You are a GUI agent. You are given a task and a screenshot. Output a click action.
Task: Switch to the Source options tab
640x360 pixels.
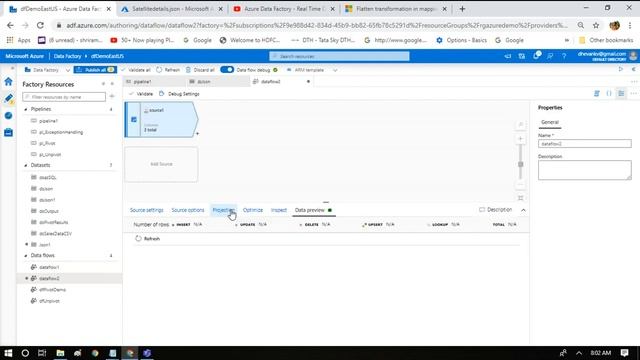coord(188,210)
